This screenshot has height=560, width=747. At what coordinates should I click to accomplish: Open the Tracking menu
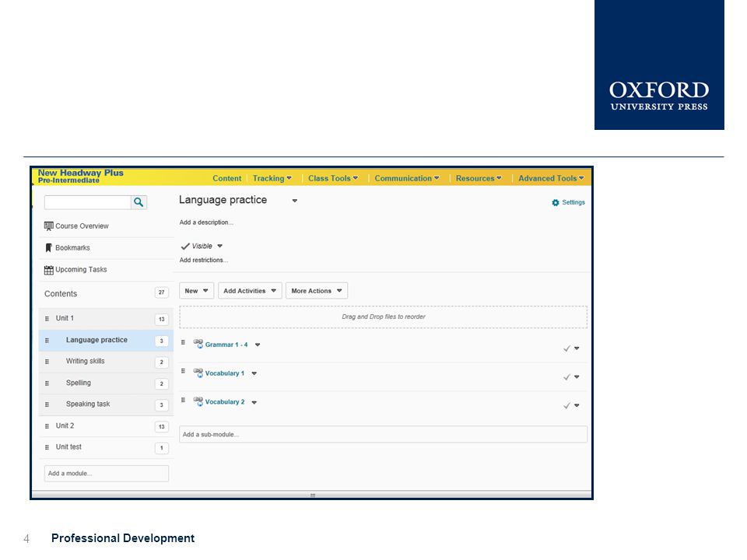pos(272,179)
